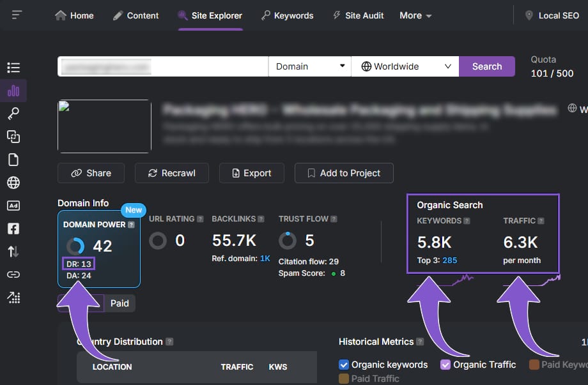This screenshot has height=385, width=588.
Task: Click the Trust Flow help icon
Action: 334,219
